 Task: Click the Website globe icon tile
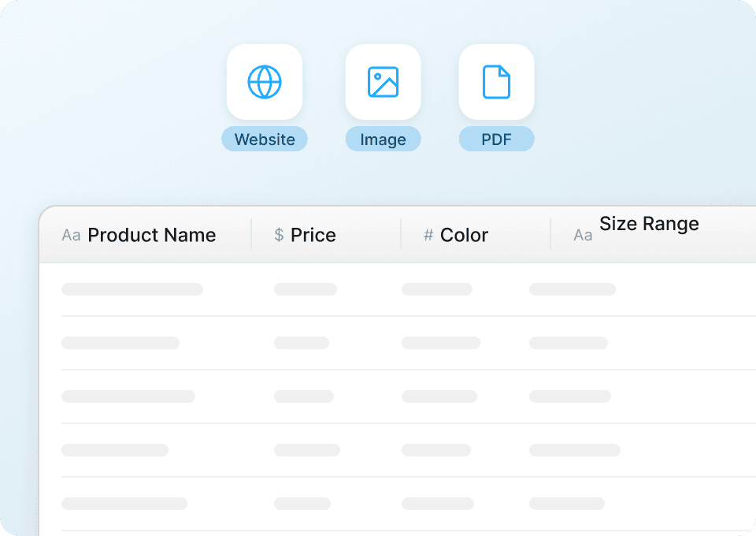click(265, 82)
